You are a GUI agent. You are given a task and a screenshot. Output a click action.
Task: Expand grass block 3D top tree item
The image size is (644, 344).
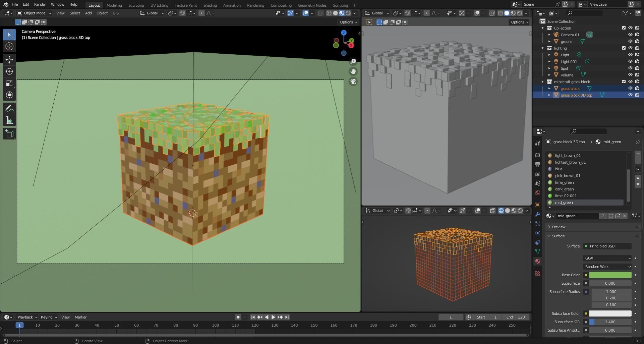click(x=549, y=95)
